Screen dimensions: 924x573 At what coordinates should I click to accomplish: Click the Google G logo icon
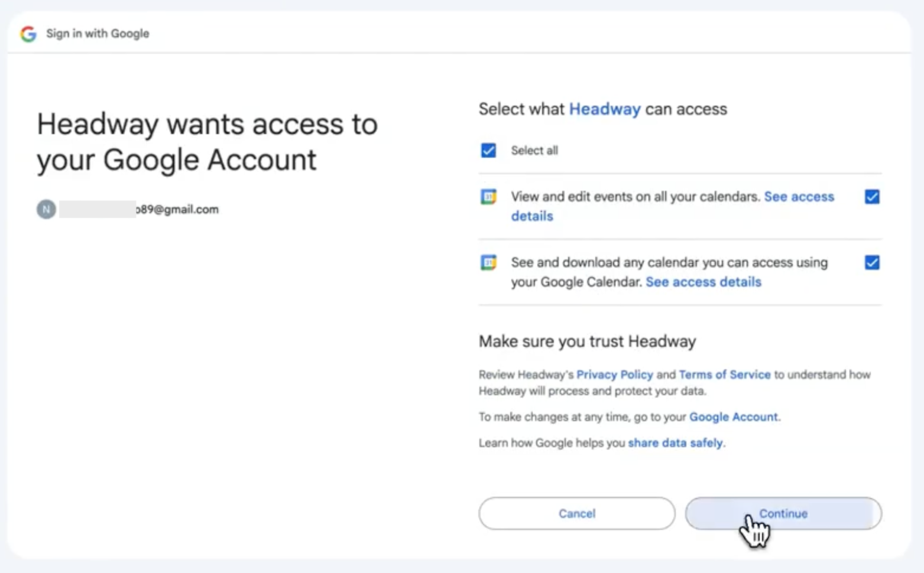28,34
